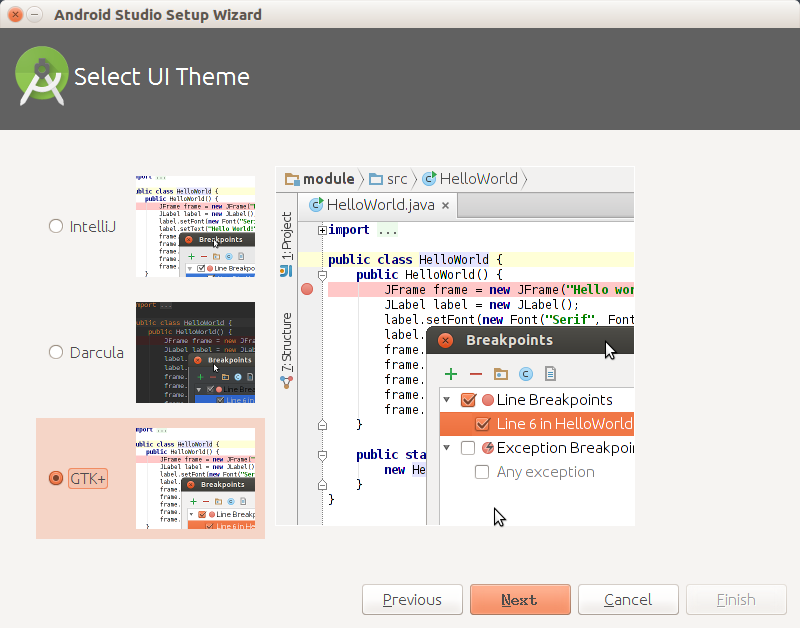Collapse the fold marker beside 'public sta'
Viewport: 800px width, 628px height.
pos(322,456)
